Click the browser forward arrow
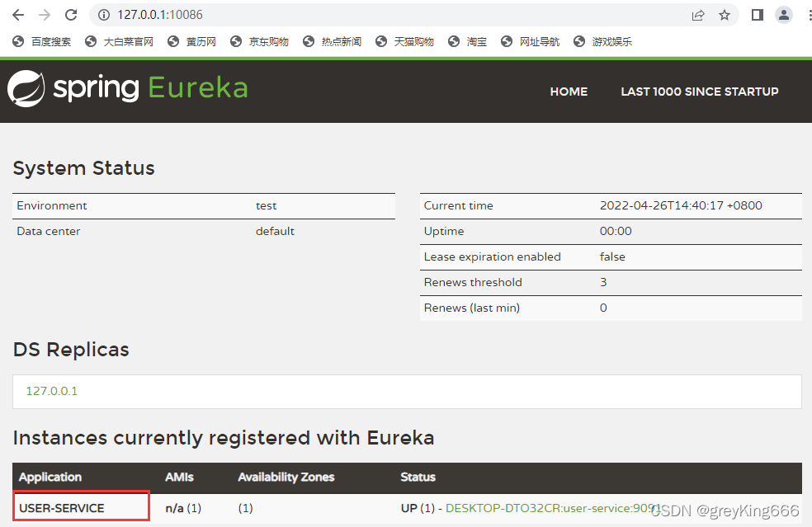The image size is (812, 527). 45,15
